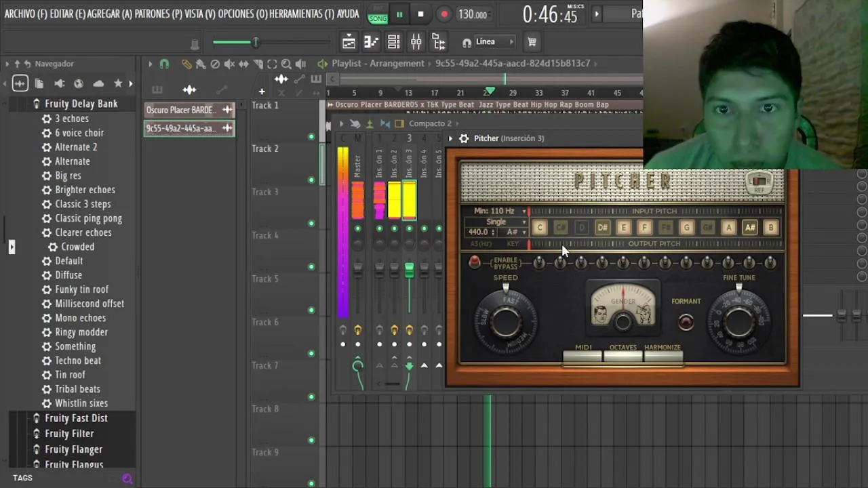
Task: Select the playlist Playback speaker tool
Action: (300, 64)
